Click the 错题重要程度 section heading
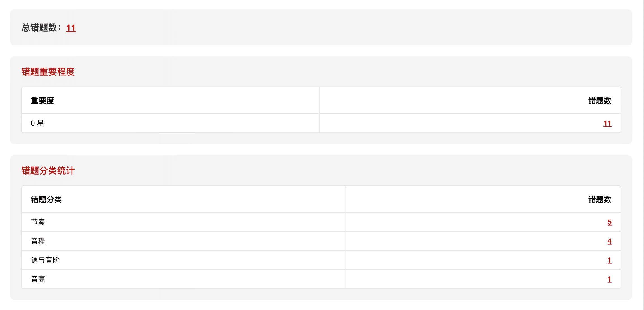The width and height of the screenshot is (644, 310). click(x=48, y=72)
